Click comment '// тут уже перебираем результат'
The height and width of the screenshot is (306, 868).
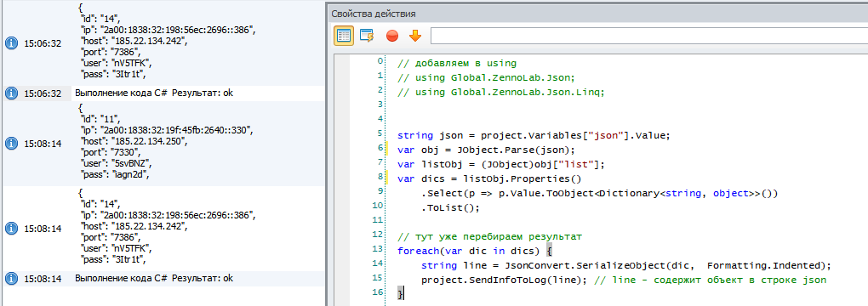[x=490, y=236]
